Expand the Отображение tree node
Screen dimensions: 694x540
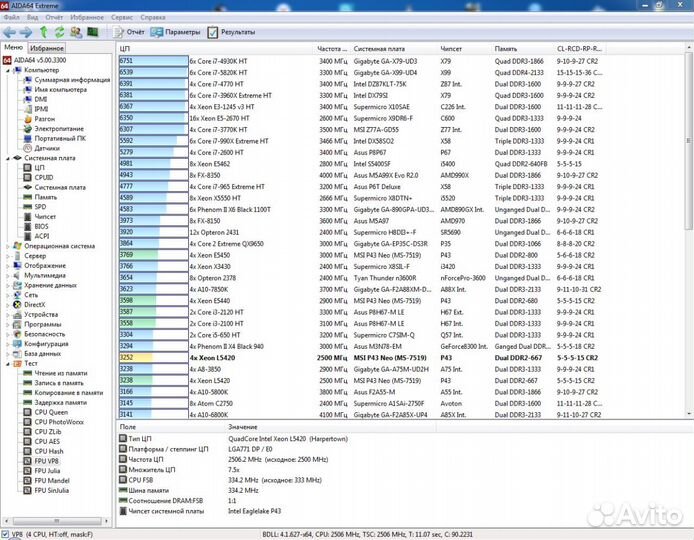point(8,266)
